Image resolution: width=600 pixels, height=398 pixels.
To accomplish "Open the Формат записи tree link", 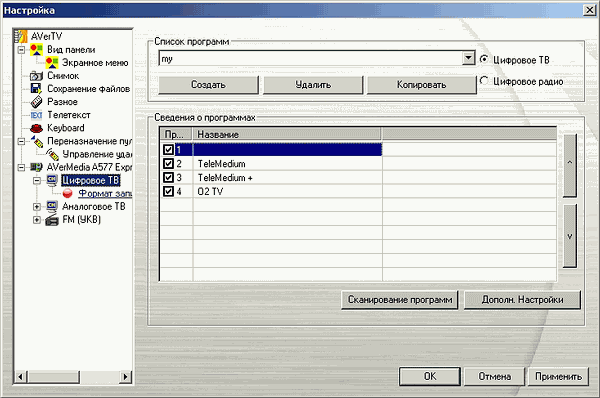I will (105, 194).
